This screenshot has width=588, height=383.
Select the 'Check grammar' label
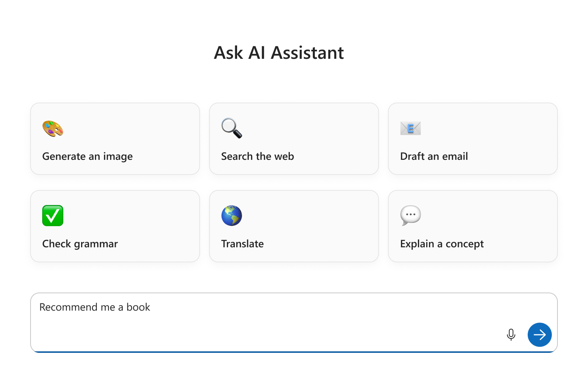pyautogui.click(x=80, y=244)
